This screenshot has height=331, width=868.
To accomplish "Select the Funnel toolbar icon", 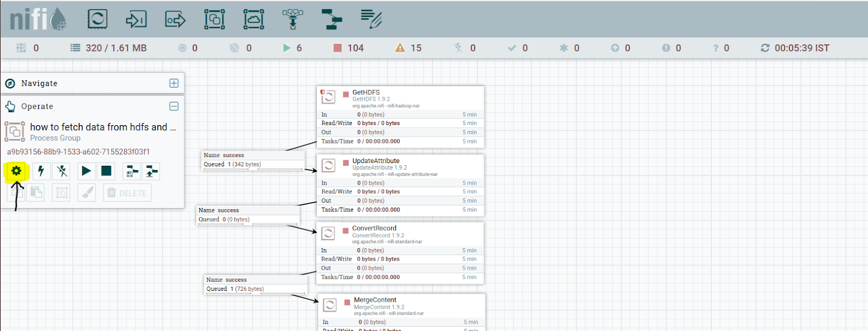I will click(x=292, y=20).
